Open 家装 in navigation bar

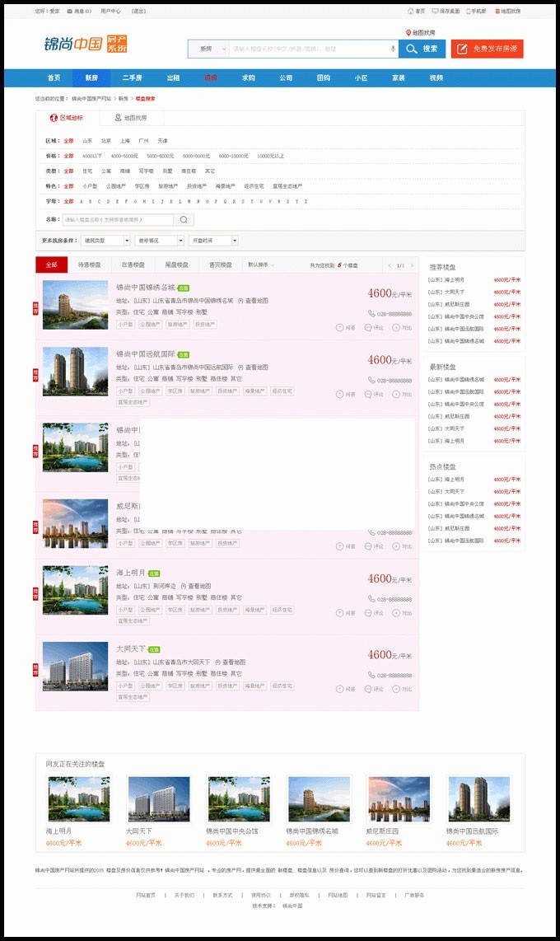(x=399, y=78)
